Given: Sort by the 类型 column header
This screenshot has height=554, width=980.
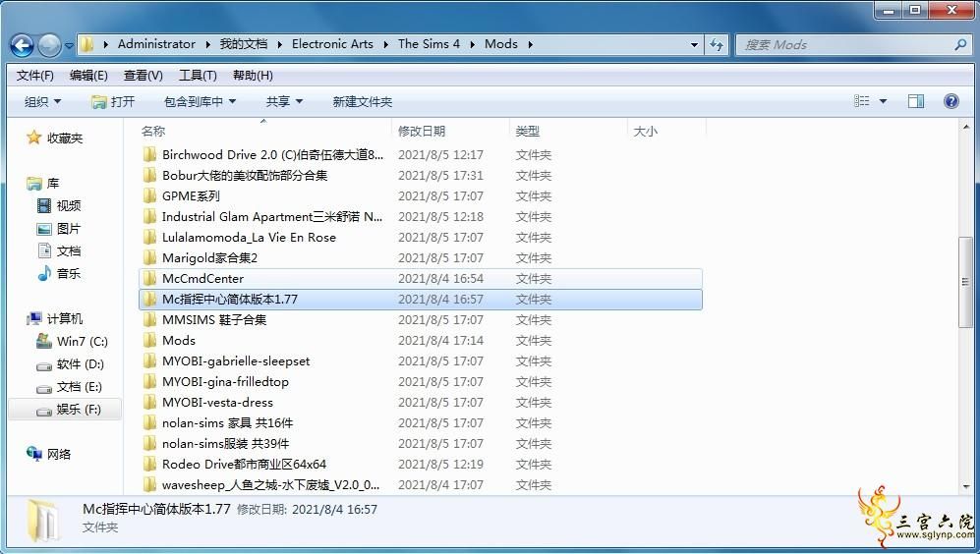Looking at the screenshot, I should (x=528, y=132).
